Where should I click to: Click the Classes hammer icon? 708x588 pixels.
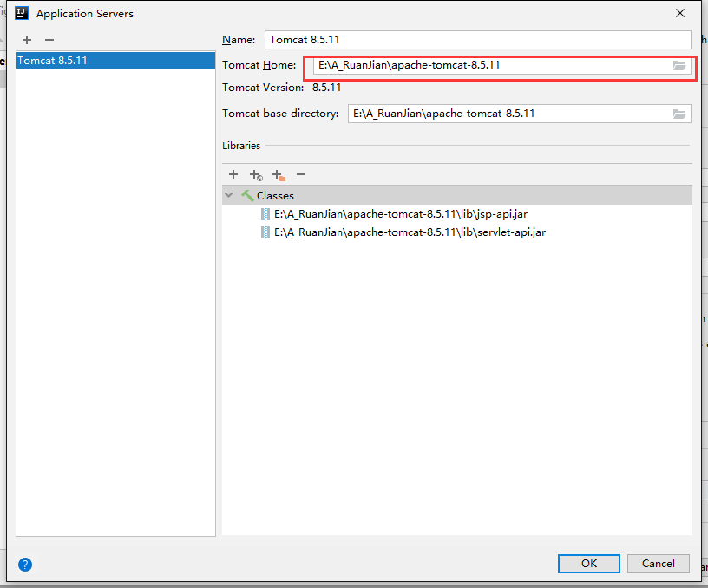(247, 195)
